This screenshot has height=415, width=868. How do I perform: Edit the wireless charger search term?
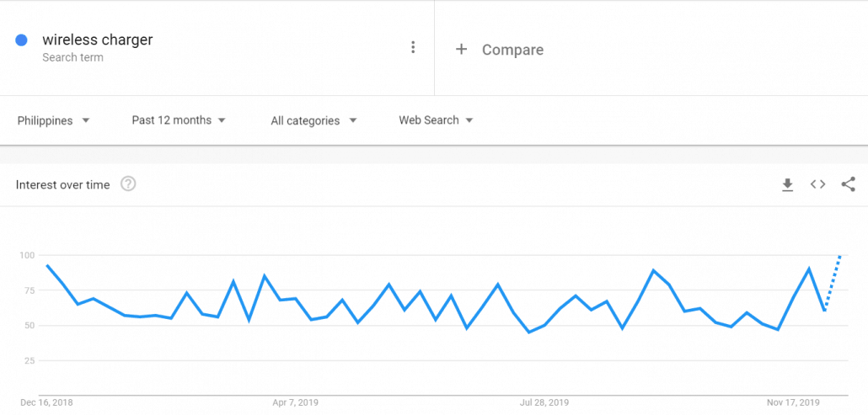98,40
